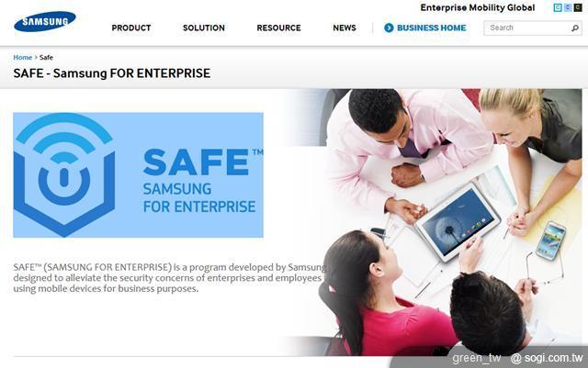This screenshot has height=368, width=588.
Task: Click the SAFE program description paragraph
Action: [169, 278]
